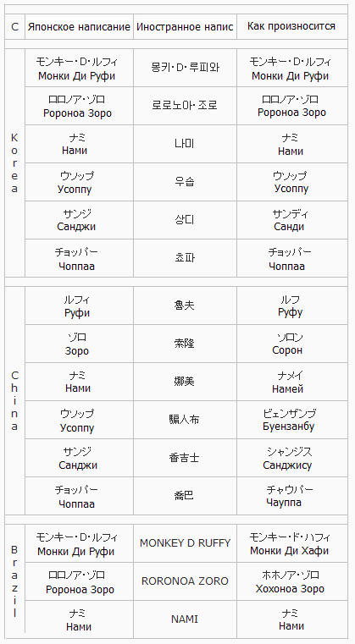
Task: Click the "Иностранное напис" column header
Action: [x=185, y=27]
